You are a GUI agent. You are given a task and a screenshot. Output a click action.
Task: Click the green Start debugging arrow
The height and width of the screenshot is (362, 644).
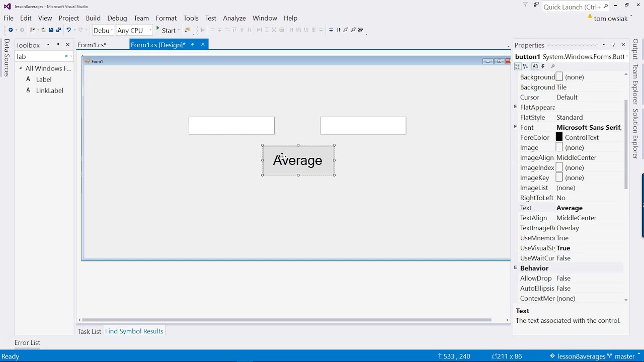[x=158, y=29]
